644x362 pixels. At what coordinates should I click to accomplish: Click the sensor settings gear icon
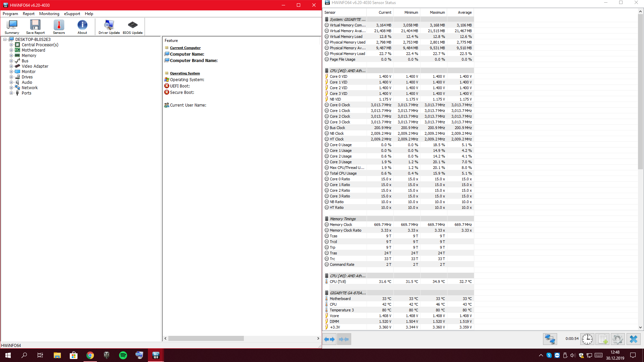tap(618, 339)
